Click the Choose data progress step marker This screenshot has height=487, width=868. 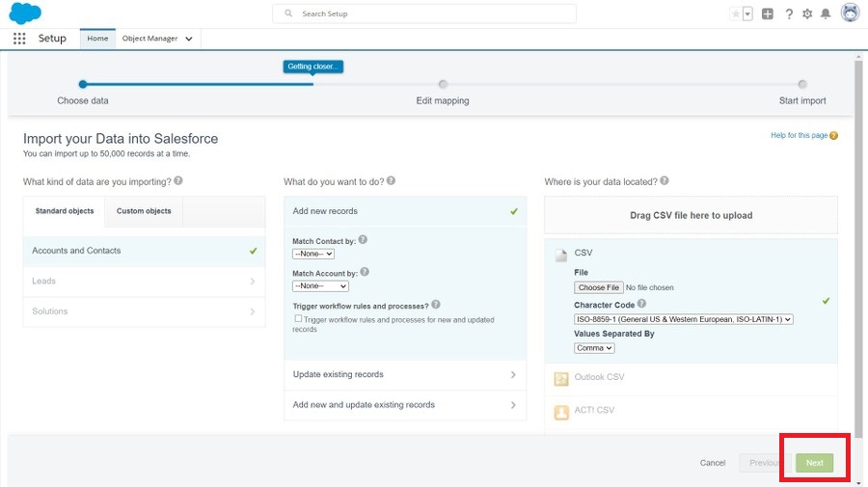[x=83, y=84]
